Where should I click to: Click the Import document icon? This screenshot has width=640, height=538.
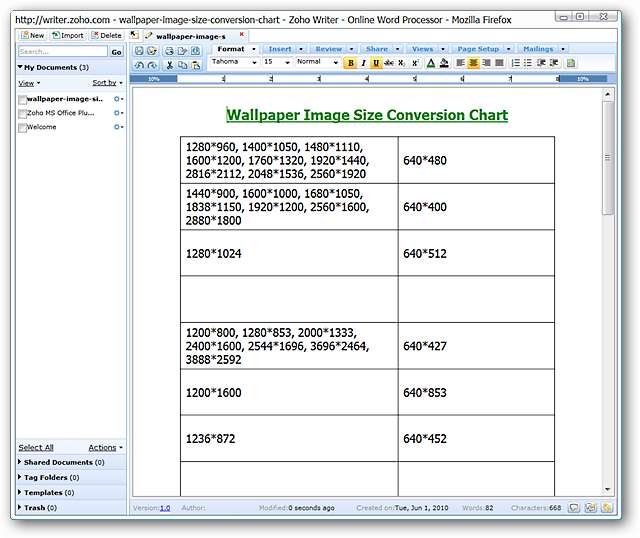click(x=68, y=35)
